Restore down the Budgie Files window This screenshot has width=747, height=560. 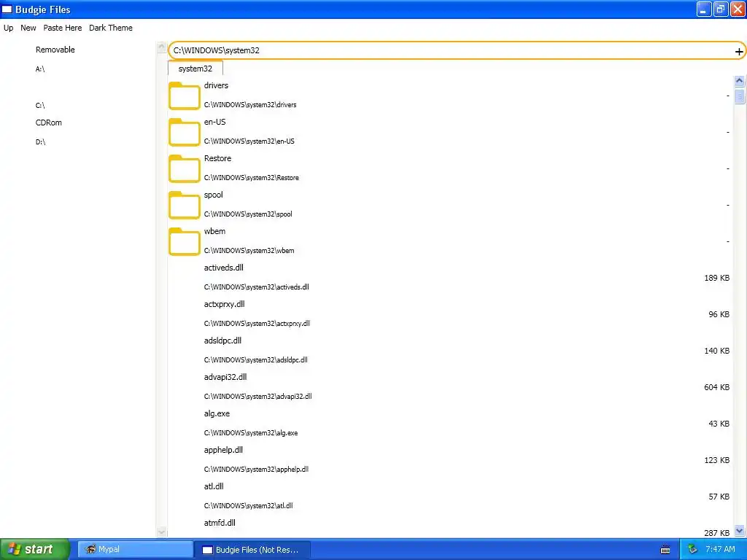[720, 9]
